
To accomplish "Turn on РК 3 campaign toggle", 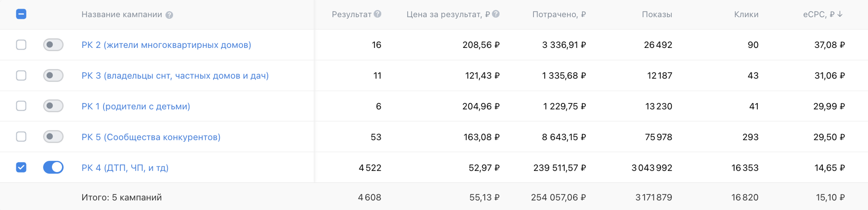I will coord(53,75).
